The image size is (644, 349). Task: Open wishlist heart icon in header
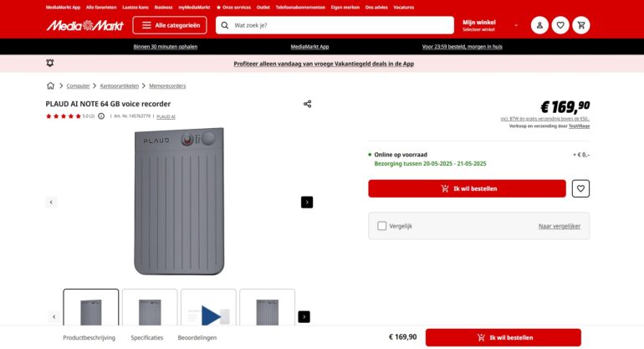click(560, 25)
